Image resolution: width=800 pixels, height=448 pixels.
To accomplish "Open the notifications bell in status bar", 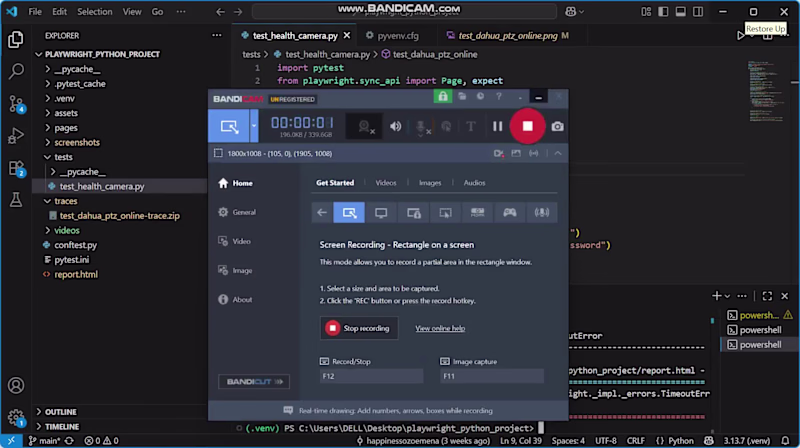I will point(785,441).
